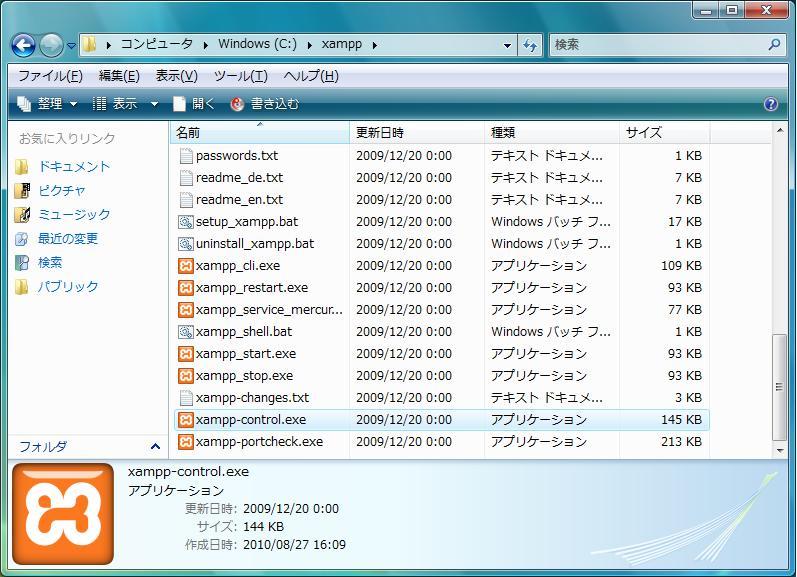Screen dimensions: 797x577
Task: Select uninstall_xampp.bat batch file icon
Action: [x=186, y=244]
